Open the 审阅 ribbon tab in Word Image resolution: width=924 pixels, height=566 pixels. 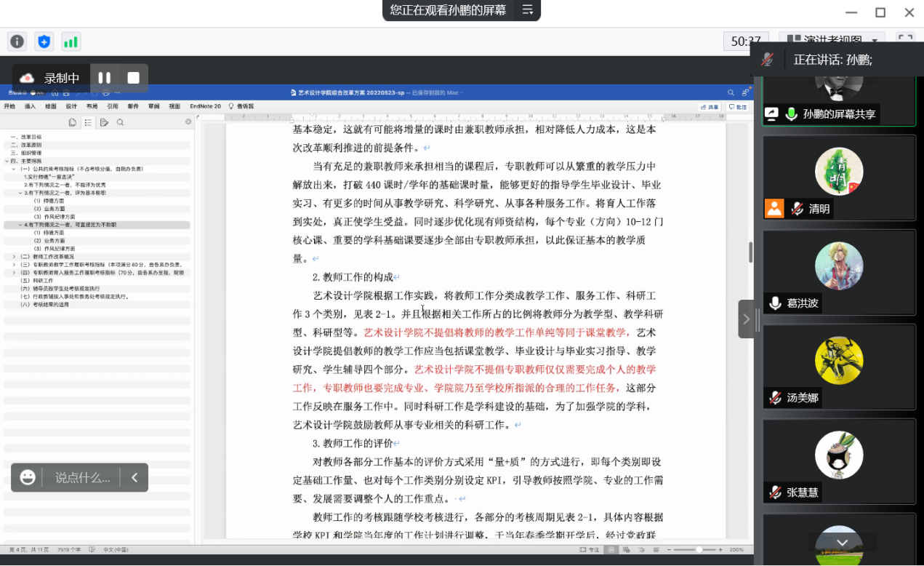point(153,106)
